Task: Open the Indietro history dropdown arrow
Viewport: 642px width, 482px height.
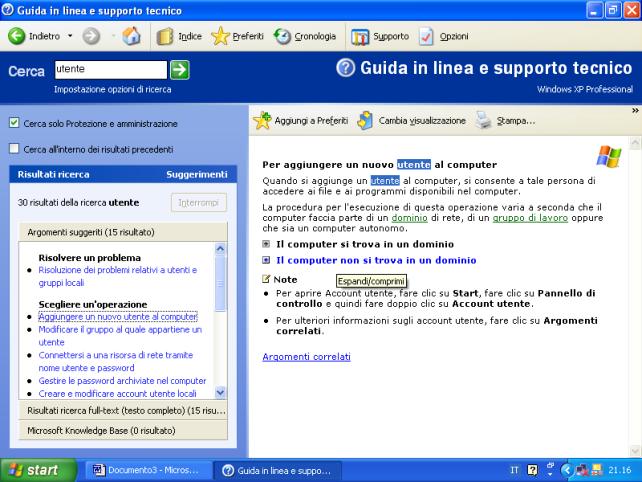Action: click(x=70, y=36)
